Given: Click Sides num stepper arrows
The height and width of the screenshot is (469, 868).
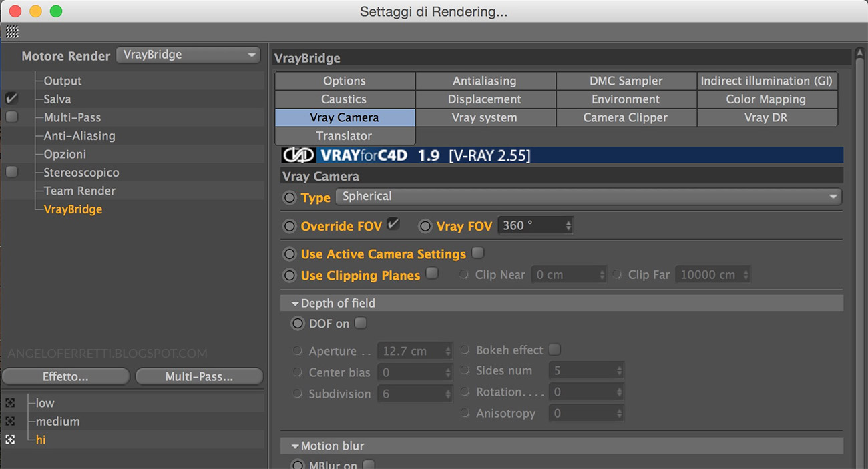Looking at the screenshot, I should point(620,370).
